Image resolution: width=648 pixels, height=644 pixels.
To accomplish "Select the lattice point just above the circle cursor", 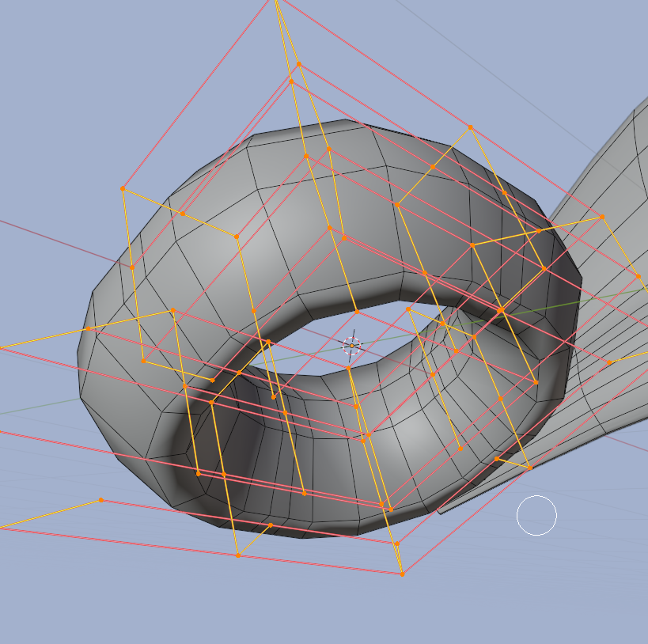I will coord(530,468).
